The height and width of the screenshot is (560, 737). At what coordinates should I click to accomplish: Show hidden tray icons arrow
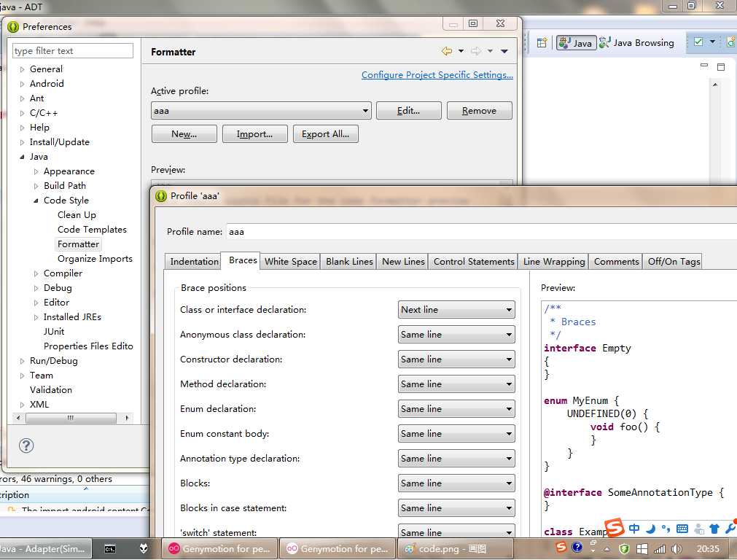point(607,549)
